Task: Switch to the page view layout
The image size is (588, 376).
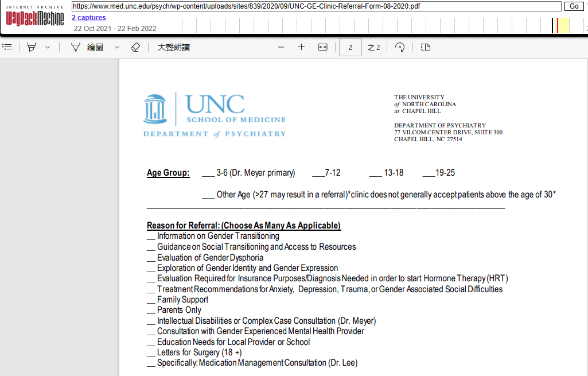Action: pyautogui.click(x=425, y=47)
